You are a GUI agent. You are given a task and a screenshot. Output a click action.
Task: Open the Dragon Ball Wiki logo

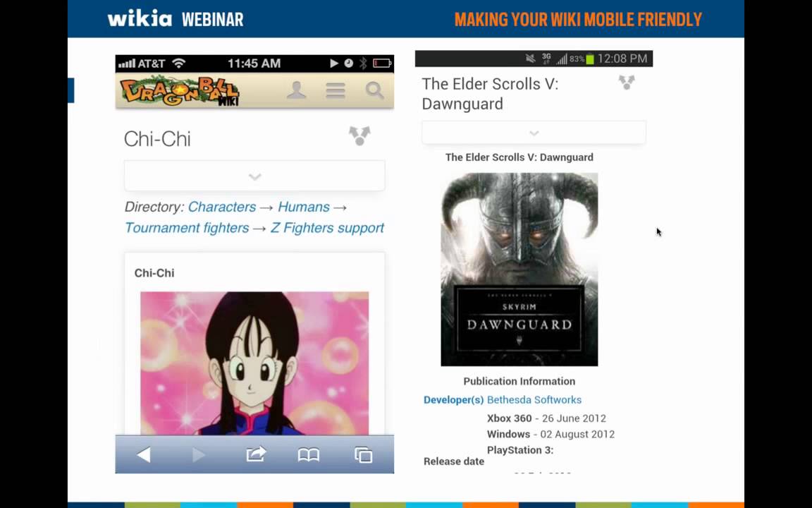tap(180, 91)
